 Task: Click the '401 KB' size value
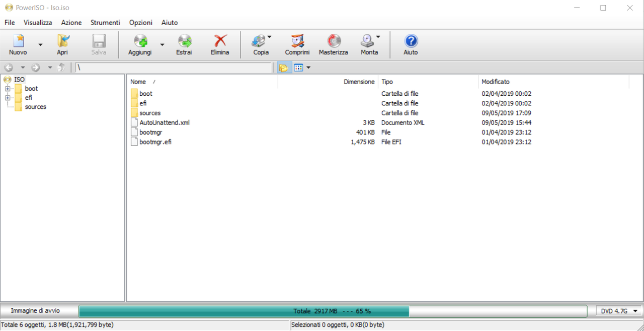[x=365, y=133]
